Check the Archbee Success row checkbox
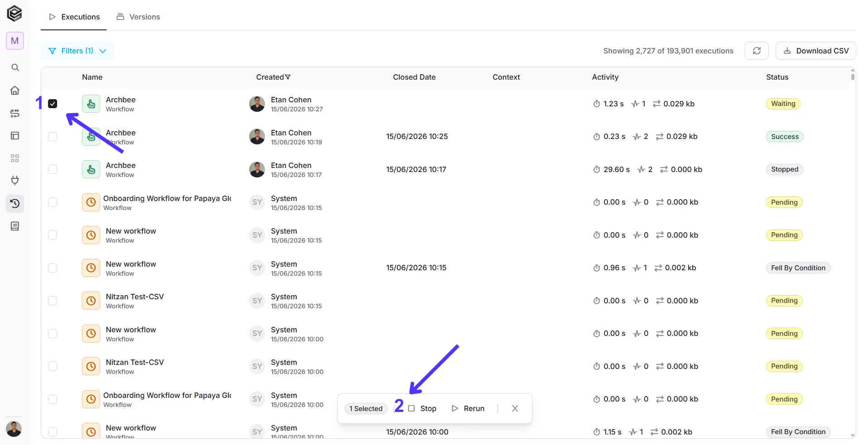The height and width of the screenshot is (445, 868). pos(53,137)
